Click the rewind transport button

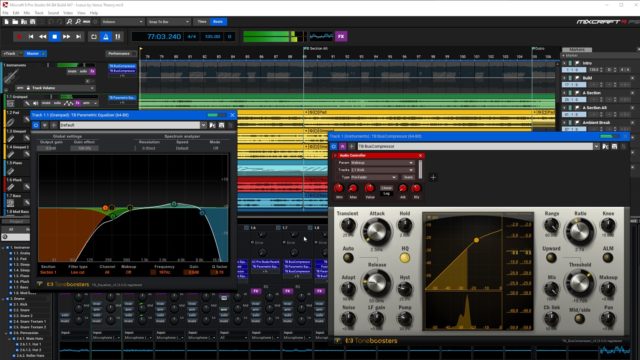click(42, 37)
